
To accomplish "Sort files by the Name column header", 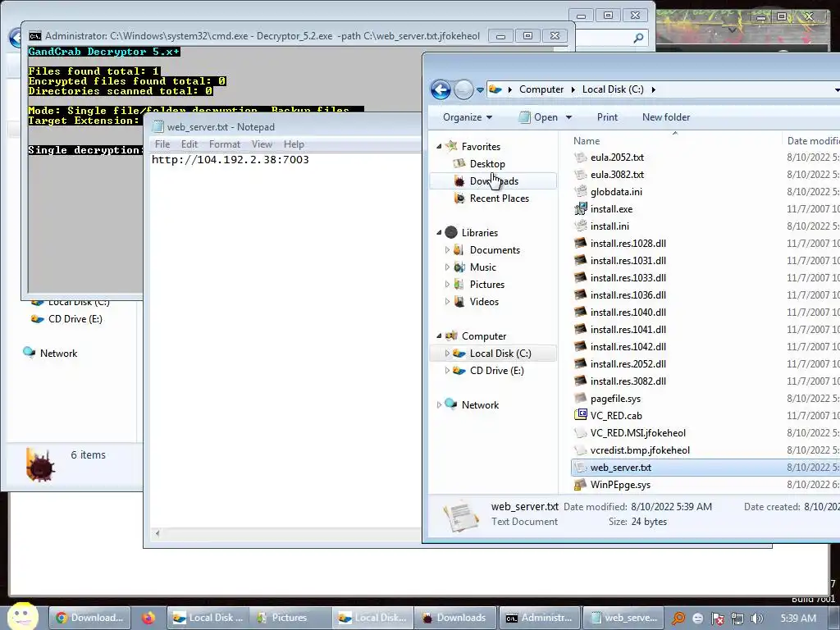I will pyautogui.click(x=587, y=141).
